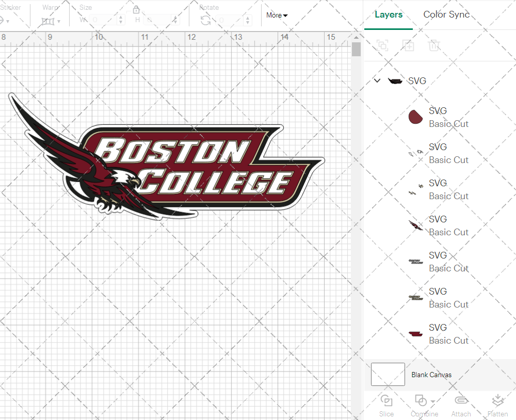Open the More menu
516x420 pixels.
pos(277,15)
